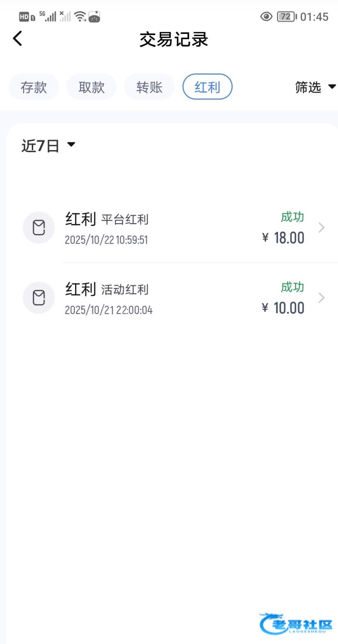
Task: Open details chevron for ¥18.00 bonus
Action: 321,228
